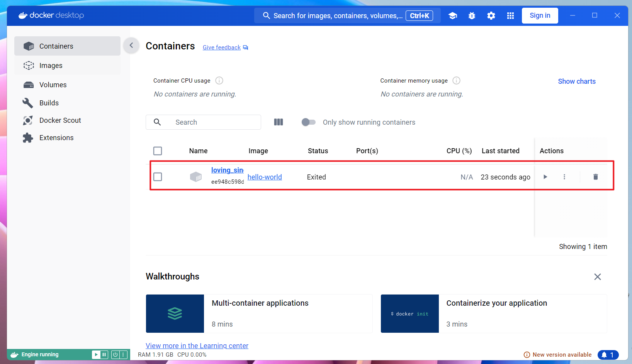Click the Engine running whale icon
This screenshot has height=364, width=632.
[x=15, y=354]
